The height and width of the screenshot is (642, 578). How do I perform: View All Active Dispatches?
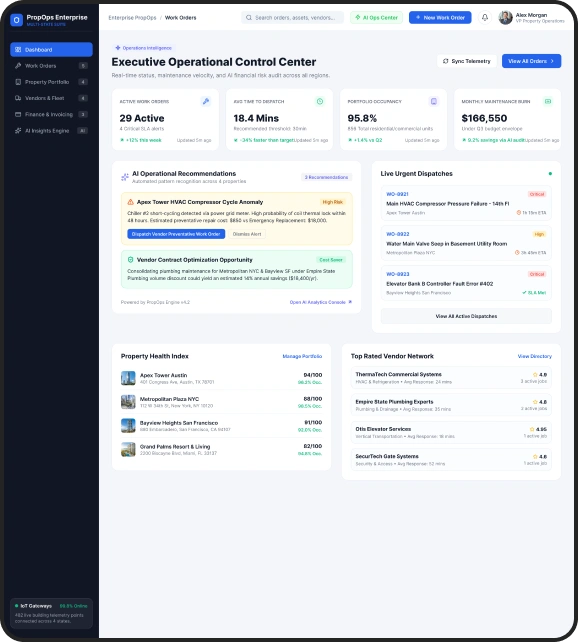point(466,316)
